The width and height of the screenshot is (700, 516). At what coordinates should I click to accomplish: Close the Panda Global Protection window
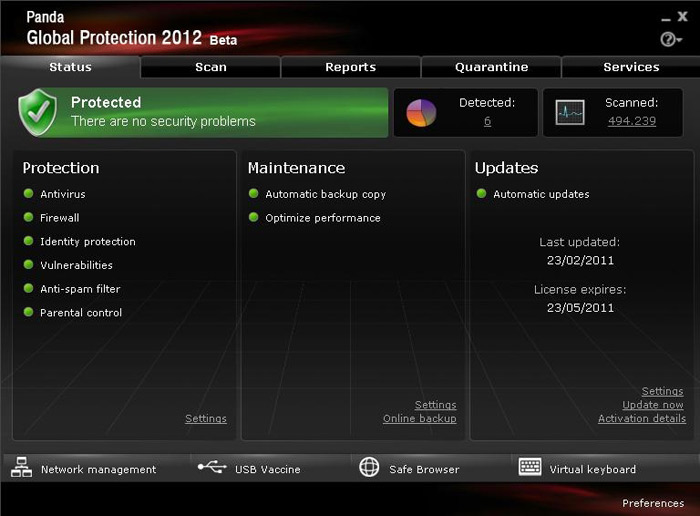click(682, 17)
